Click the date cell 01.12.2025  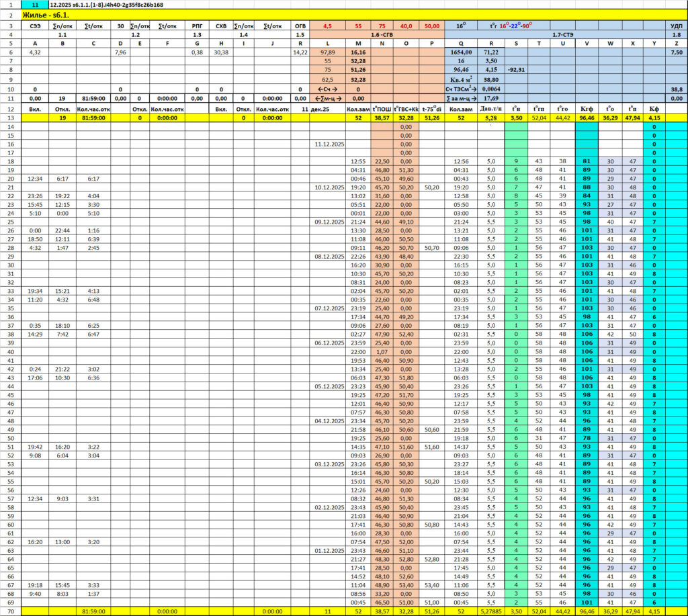[x=327, y=551]
